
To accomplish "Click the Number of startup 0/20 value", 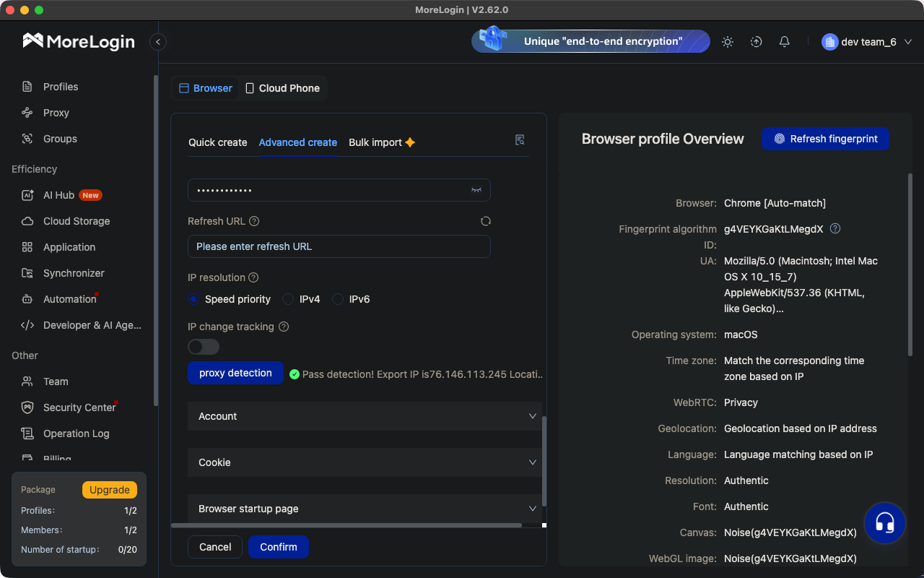I will tap(127, 550).
